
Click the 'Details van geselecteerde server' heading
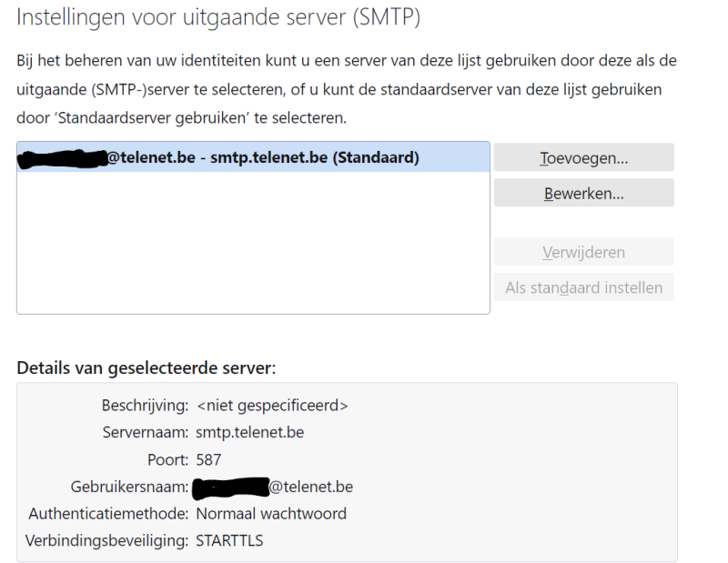(147, 368)
